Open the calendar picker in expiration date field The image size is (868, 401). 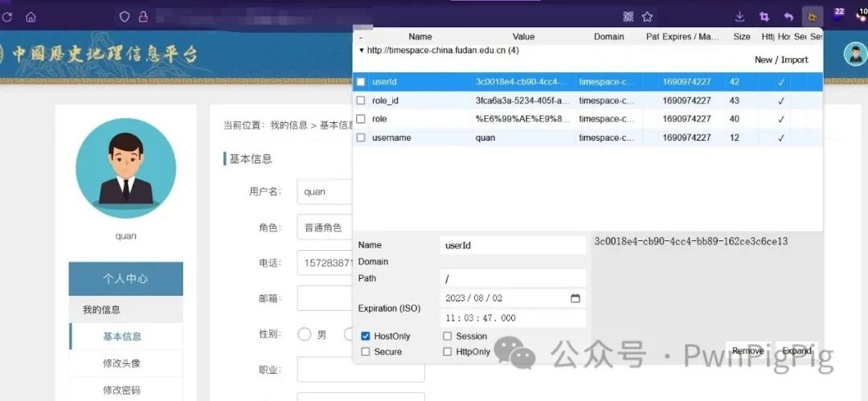pyautogui.click(x=575, y=298)
